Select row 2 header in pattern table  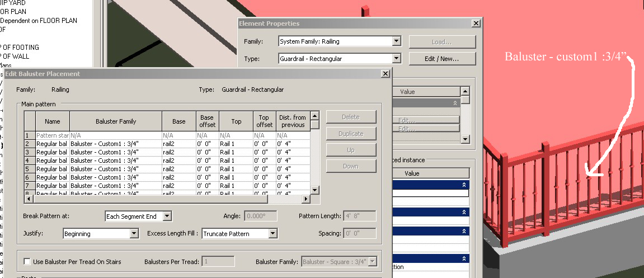(x=30, y=144)
